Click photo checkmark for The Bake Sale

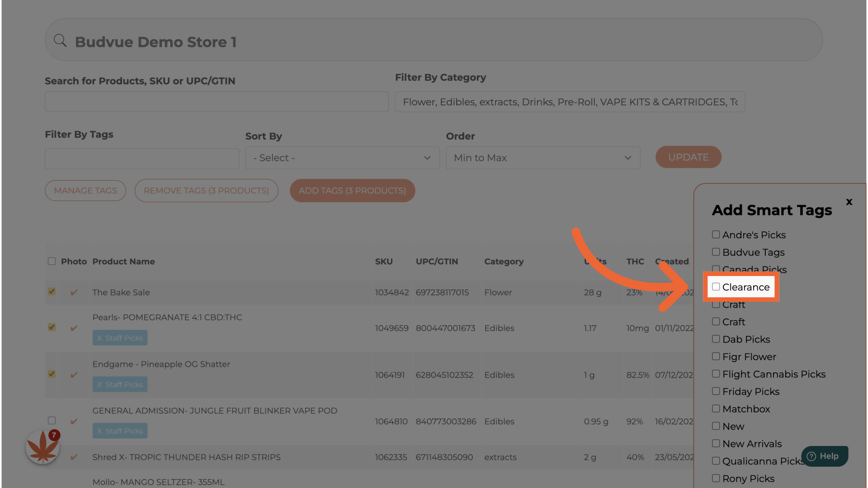[x=74, y=293]
